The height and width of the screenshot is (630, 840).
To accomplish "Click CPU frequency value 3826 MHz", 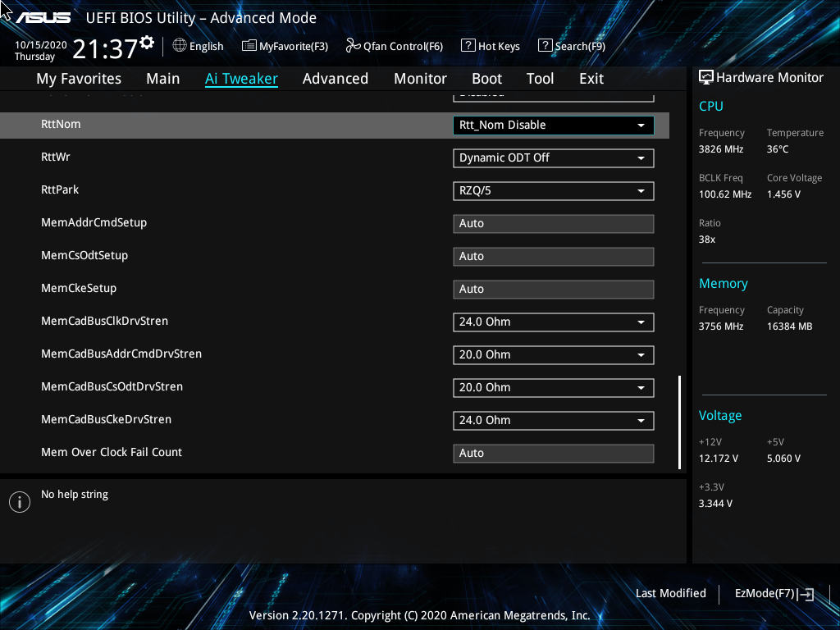I will point(721,149).
